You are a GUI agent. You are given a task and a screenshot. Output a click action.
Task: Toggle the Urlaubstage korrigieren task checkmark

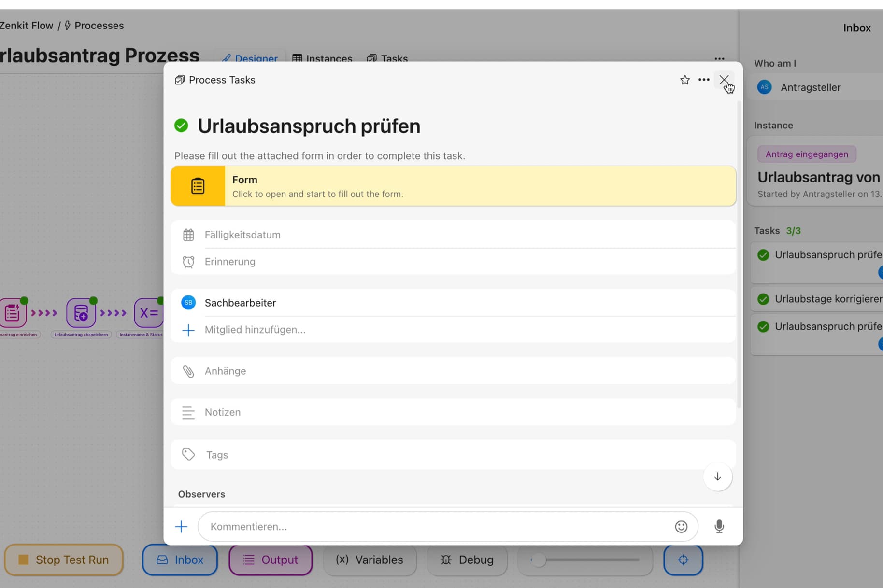click(763, 299)
